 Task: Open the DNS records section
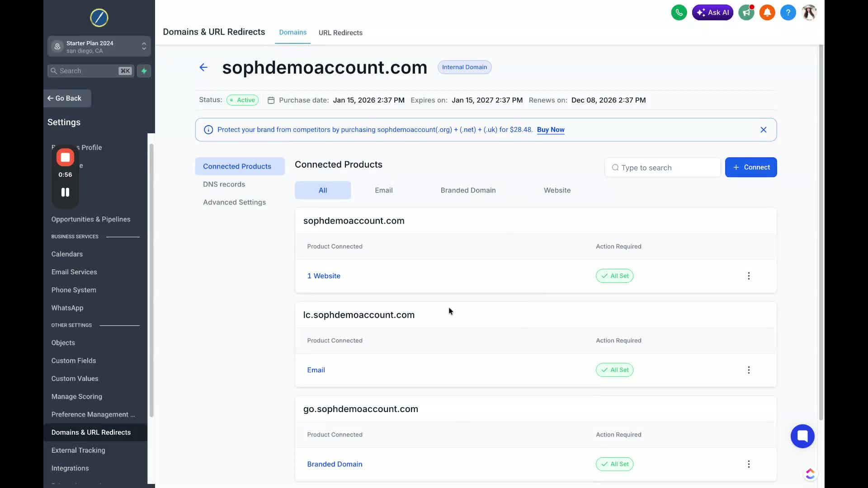[224, 184]
